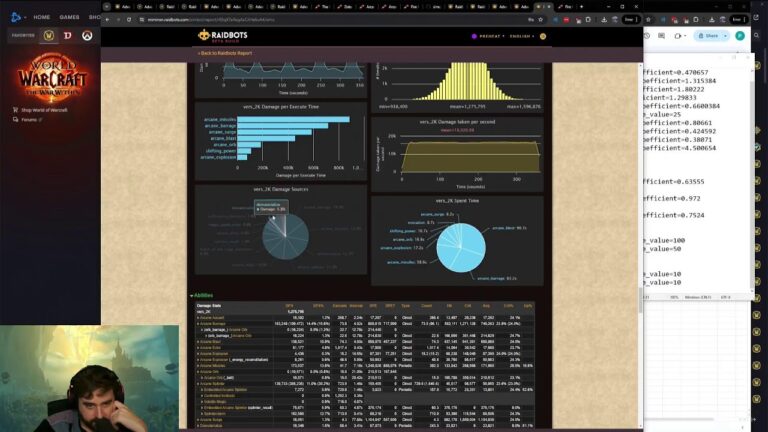Image resolution: width=768 pixels, height=432 pixels.
Task: Switch to the first browser tab
Action: click(123, 7)
